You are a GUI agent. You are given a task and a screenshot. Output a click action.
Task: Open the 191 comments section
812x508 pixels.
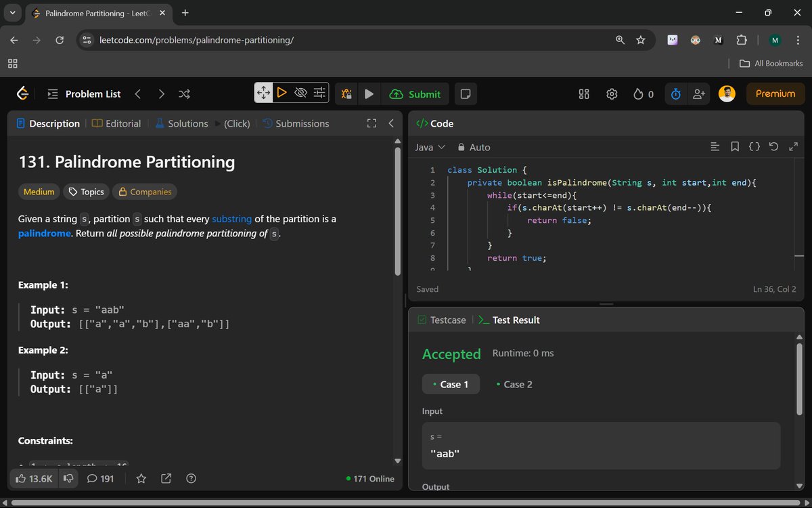coord(100,479)
